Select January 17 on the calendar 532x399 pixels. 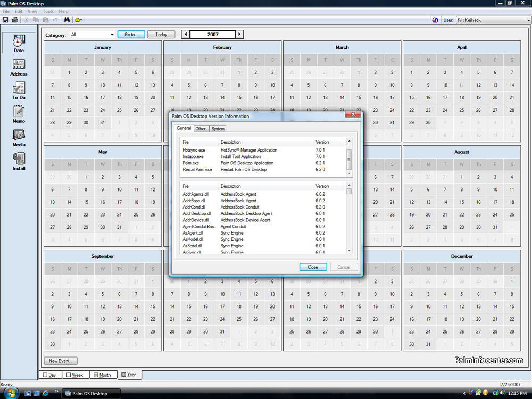point(103,97)
